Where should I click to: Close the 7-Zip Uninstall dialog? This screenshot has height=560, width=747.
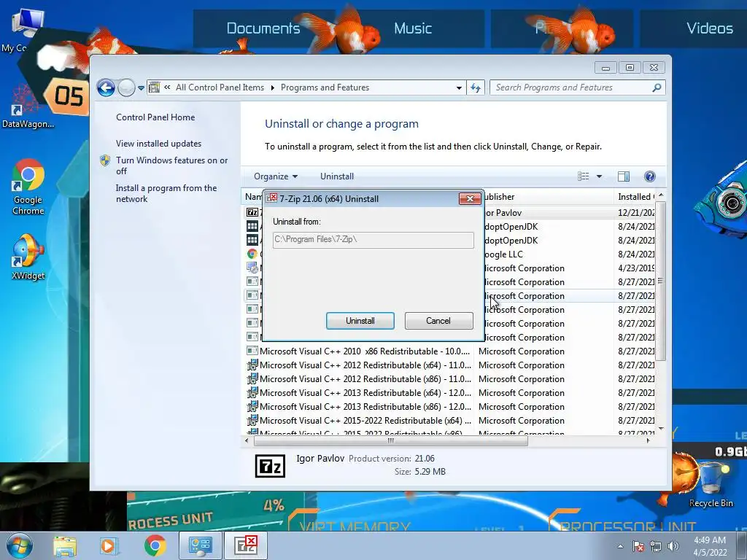[x=470, y=198]
